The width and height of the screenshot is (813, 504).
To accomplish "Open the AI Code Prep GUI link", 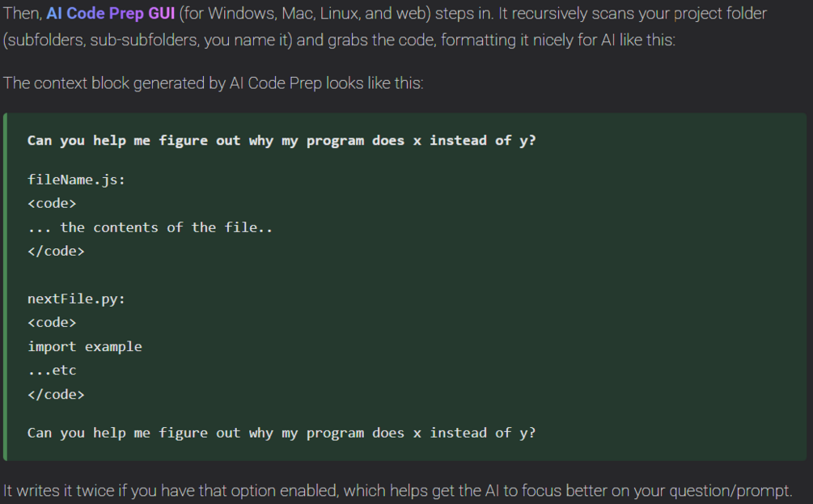I will pyautogui.click(x=111, y=13).
